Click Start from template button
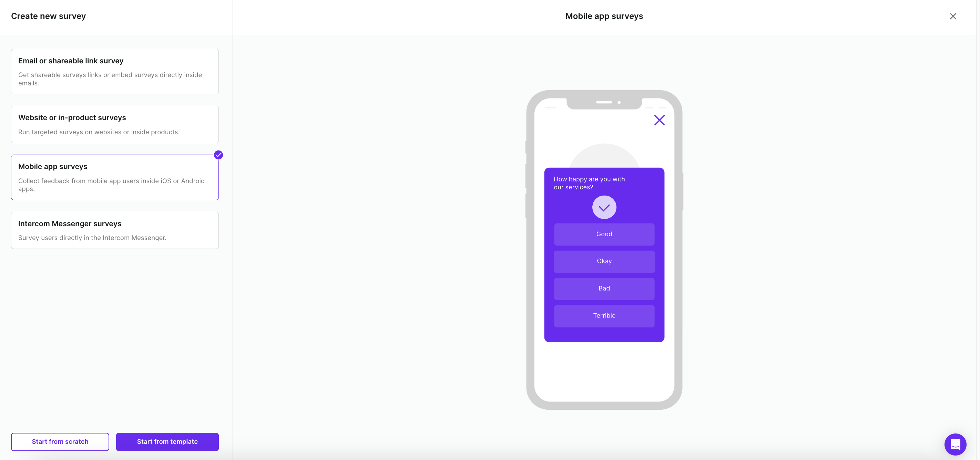The height and width of the screenshot is (460, 980). point(167,442)
